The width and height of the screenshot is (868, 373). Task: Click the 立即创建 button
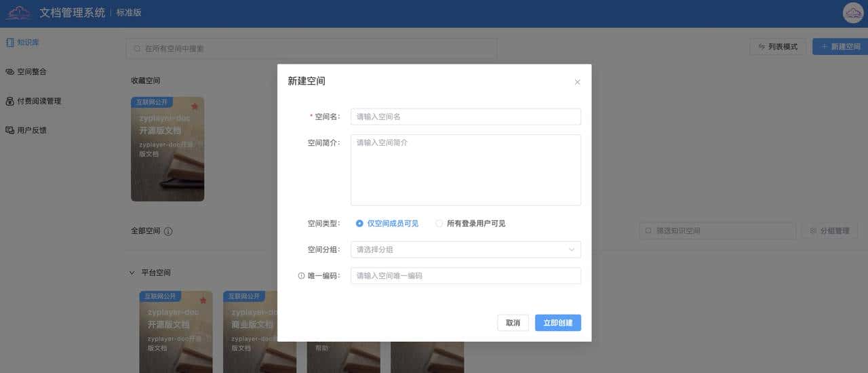pos(558,323)
